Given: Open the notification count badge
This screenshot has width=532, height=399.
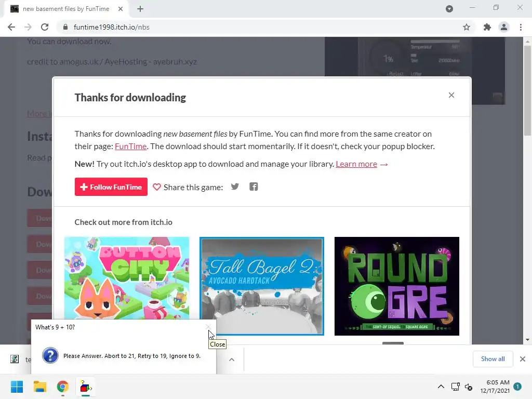Looking at the screenshot, I should click(x=517, y=386).
